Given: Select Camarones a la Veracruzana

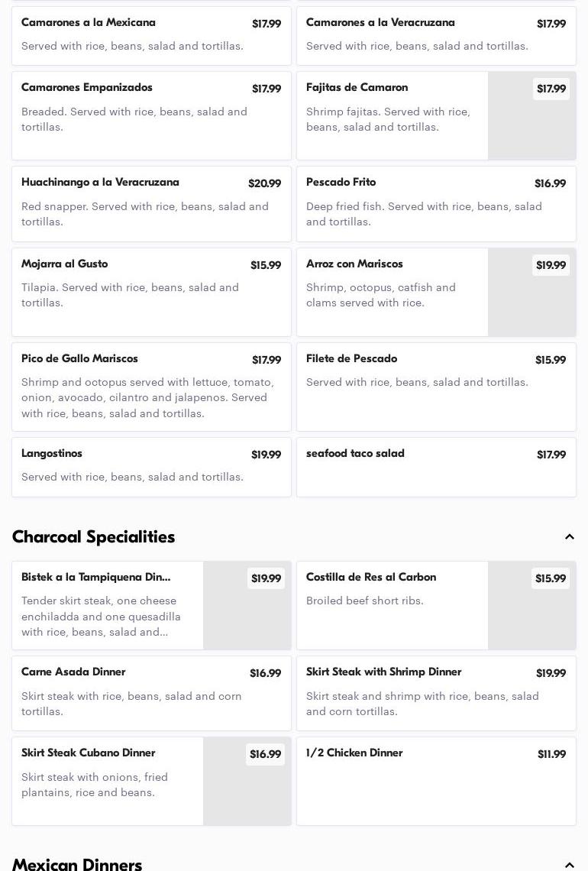Looking at the screenshot, I should pyautogui.click(x=436, y=35).
